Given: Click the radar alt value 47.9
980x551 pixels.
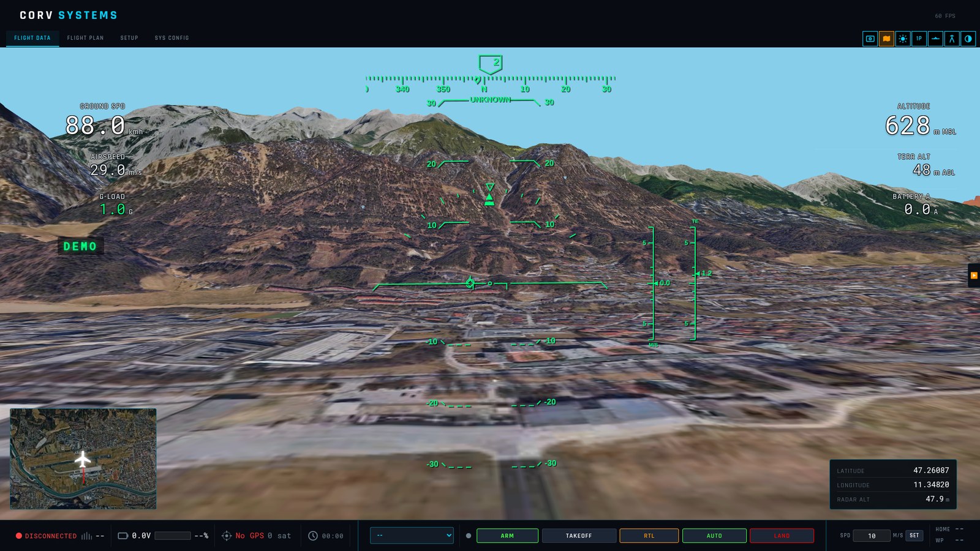Looking at the screenshot, I should 935,499.
